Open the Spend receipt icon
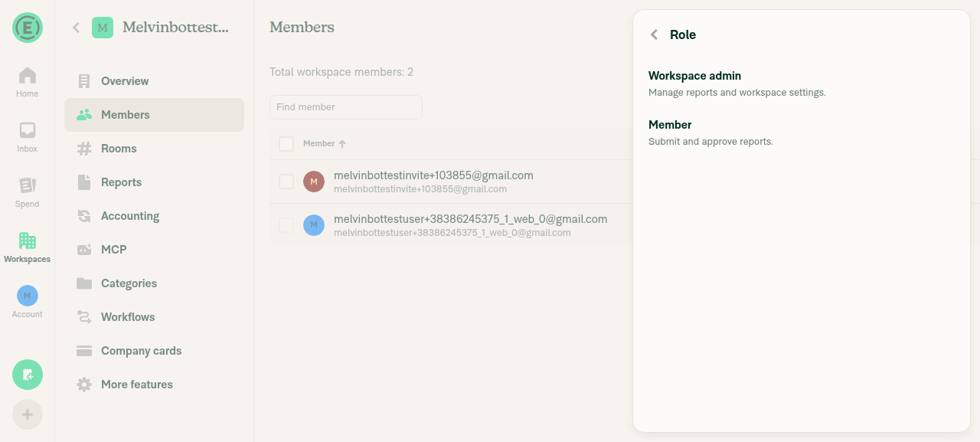This screenshot has height=442, width=980. pyautogui.click(x=28, y=185)
